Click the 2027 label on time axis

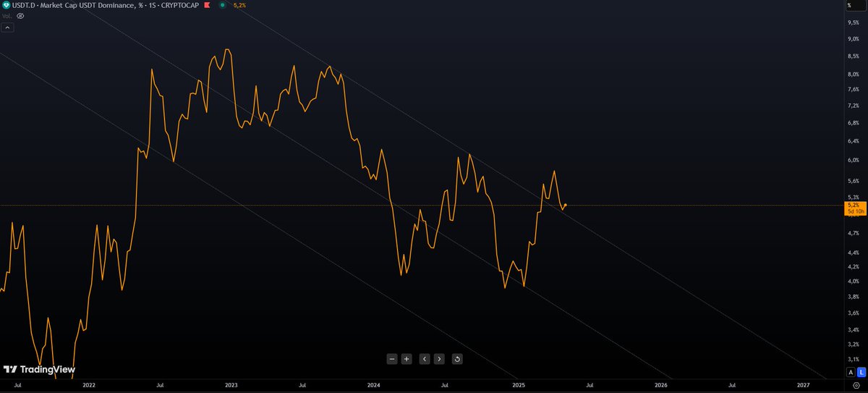804,386
